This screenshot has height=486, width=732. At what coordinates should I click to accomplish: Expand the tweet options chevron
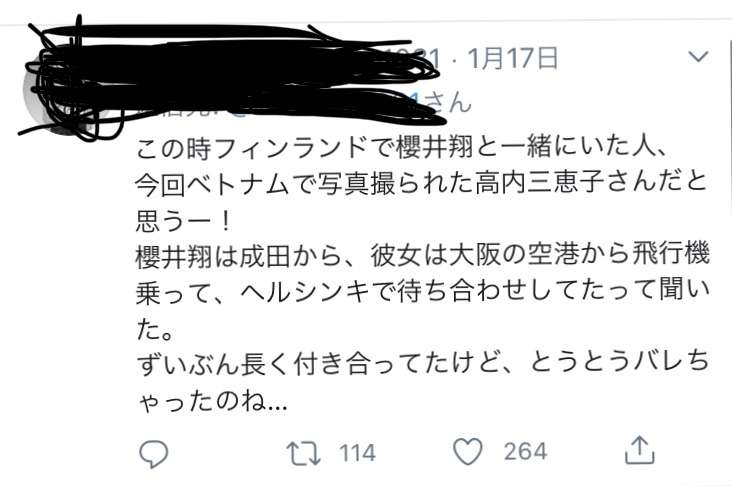(x=698, y=56)
